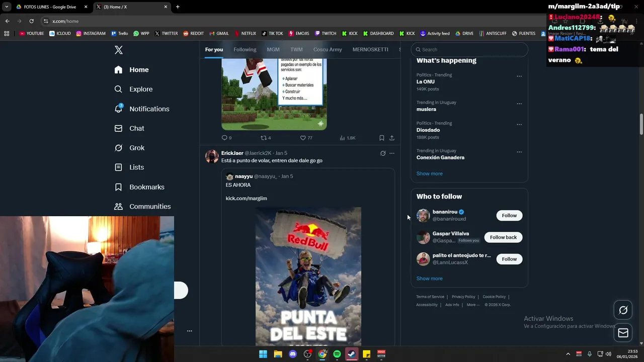
Task: Open floating Grok button at bottom right
Action: pyautogui.click(x=623, y=310)
